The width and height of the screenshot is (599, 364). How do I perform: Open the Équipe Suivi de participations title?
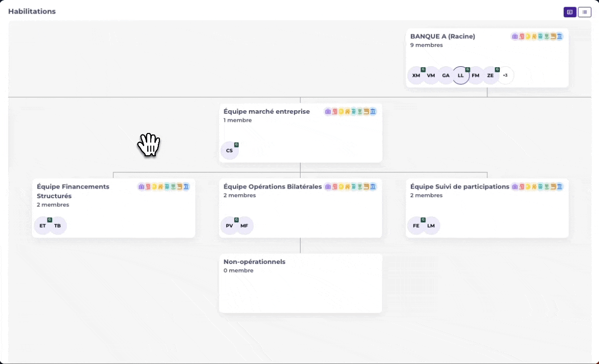pos(459,187)
